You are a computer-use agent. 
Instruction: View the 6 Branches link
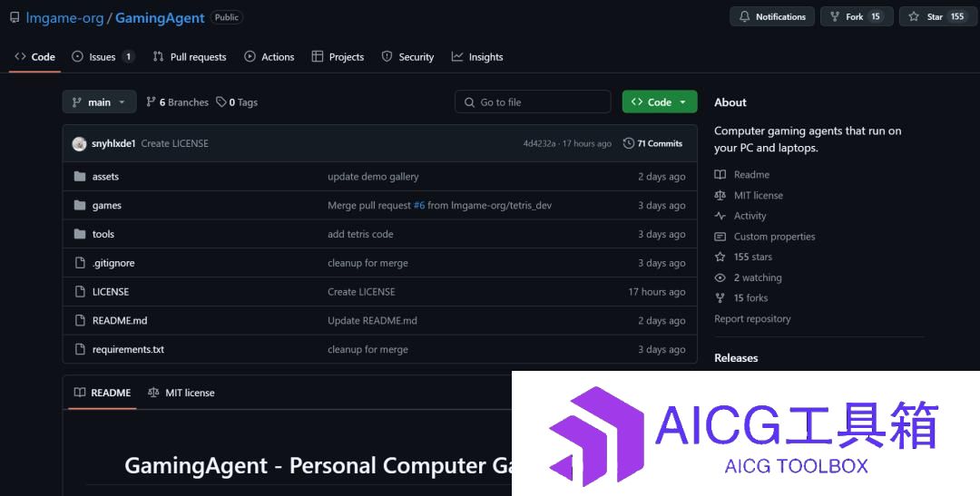[x=178, y=102]
